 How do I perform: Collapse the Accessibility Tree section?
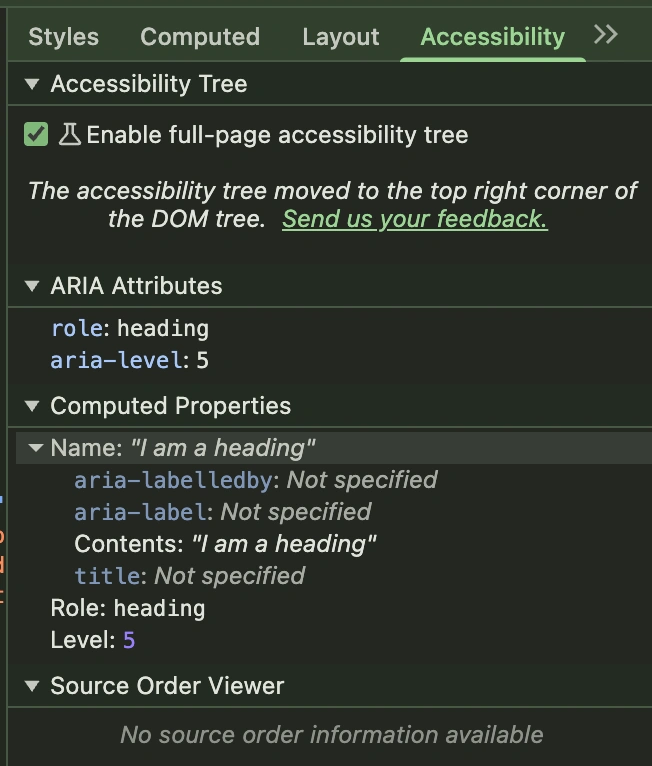click(x=33, y=84)
